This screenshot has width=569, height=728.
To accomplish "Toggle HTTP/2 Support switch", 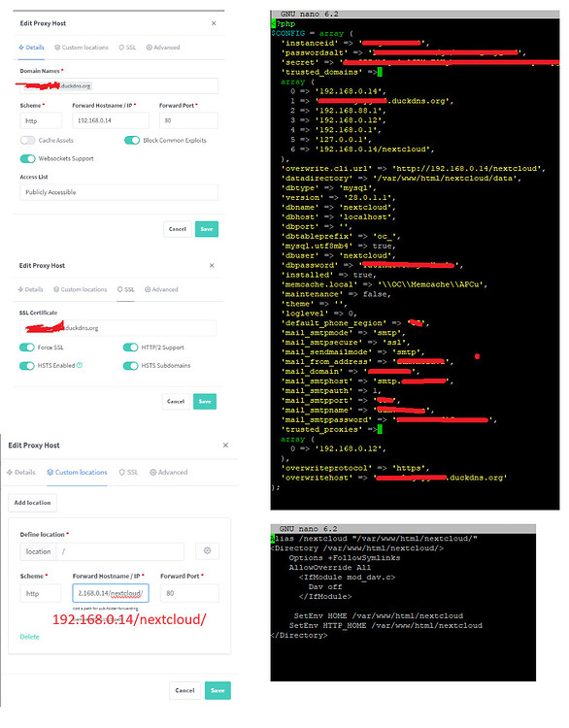I will pos(130,347).
